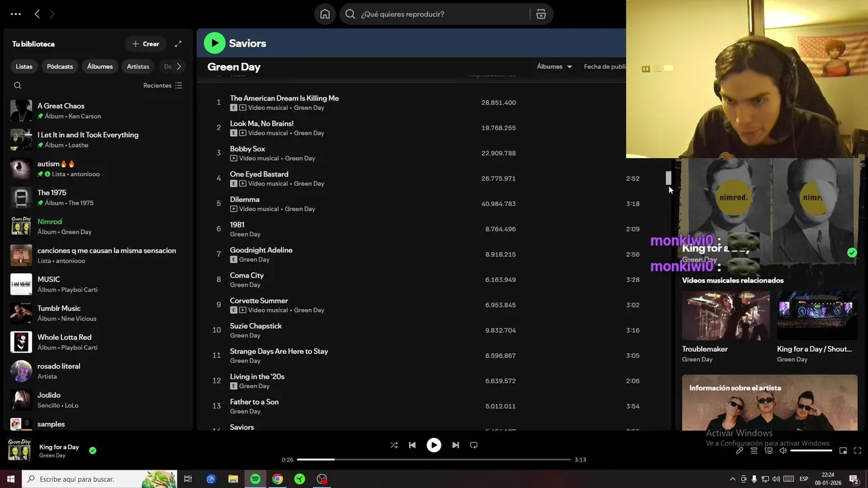Show more library filters with right chevron
Viewport: 868px width, 488px height.
click(178, 66)
